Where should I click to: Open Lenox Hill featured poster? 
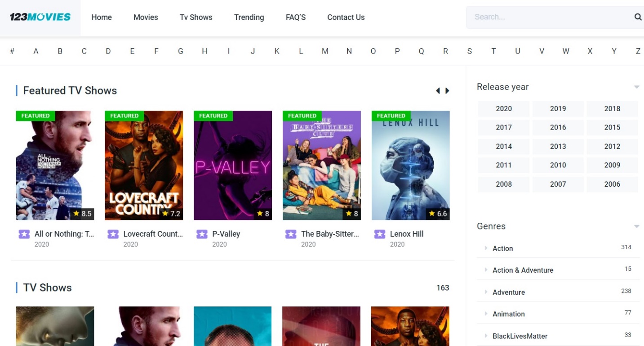[411, 165]
